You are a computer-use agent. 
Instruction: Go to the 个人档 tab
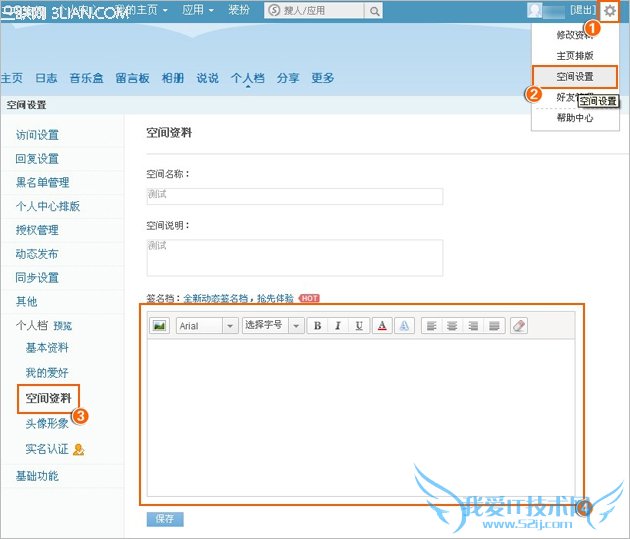pos(248,78)
